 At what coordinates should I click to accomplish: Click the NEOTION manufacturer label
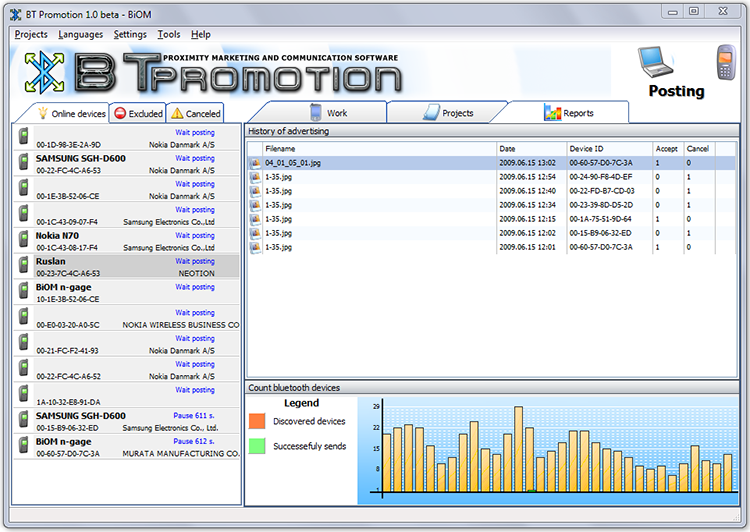tap(197, 274)
